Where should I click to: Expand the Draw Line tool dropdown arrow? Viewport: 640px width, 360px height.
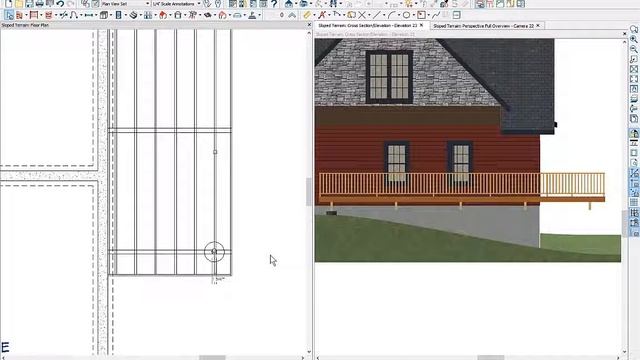click(x=384, y=16)
